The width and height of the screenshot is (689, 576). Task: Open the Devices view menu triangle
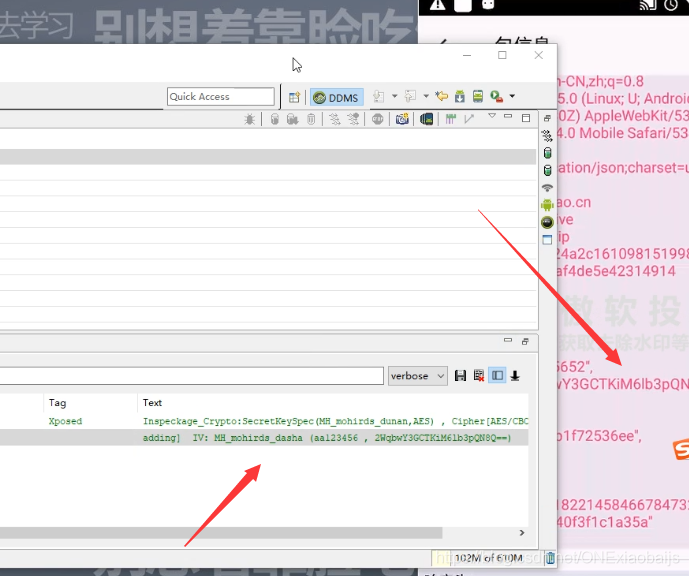[492, 116]
